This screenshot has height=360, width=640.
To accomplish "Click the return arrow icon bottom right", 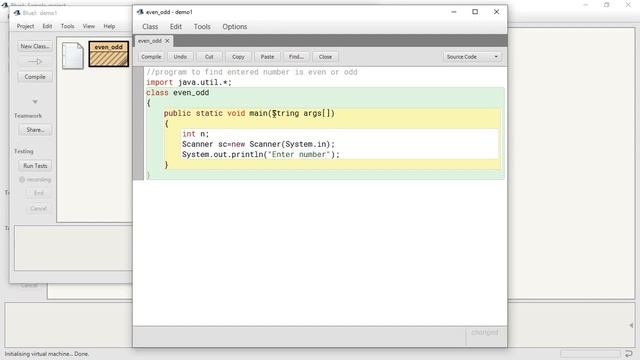I will (629, 353).
